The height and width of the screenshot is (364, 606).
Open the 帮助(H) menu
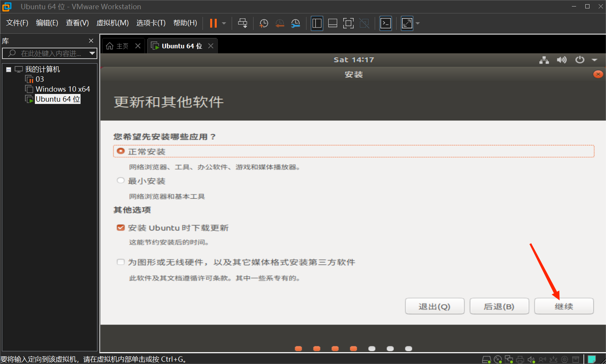coord(185,23)
